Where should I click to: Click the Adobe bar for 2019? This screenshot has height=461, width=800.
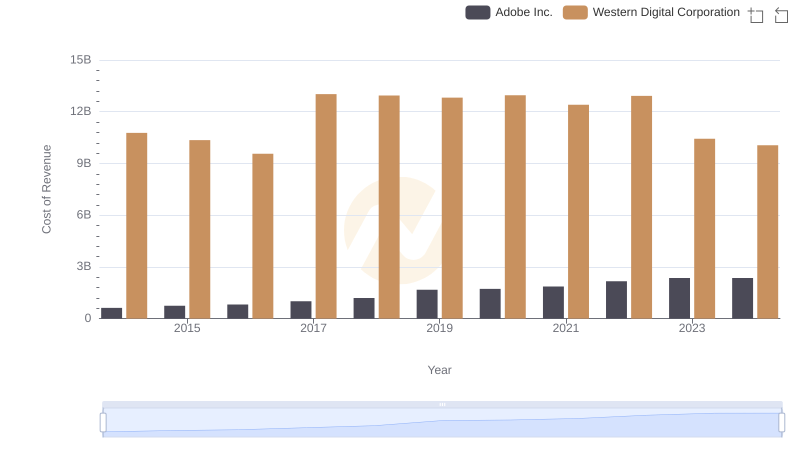[427, 304]
